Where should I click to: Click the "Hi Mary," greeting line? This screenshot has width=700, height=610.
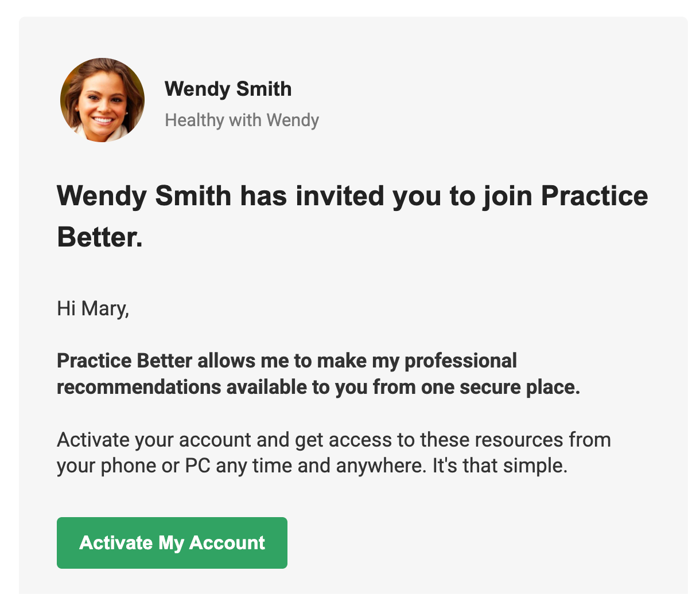[x=93, y=308]
